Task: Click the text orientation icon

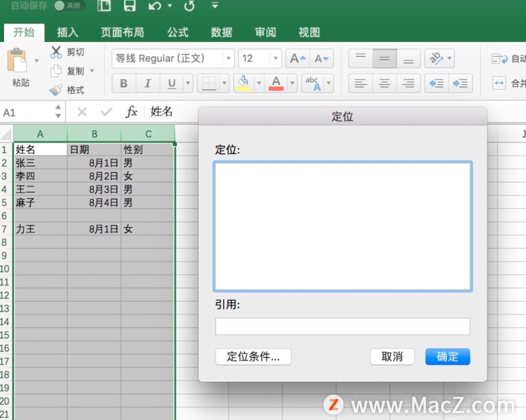Action: 436,58
